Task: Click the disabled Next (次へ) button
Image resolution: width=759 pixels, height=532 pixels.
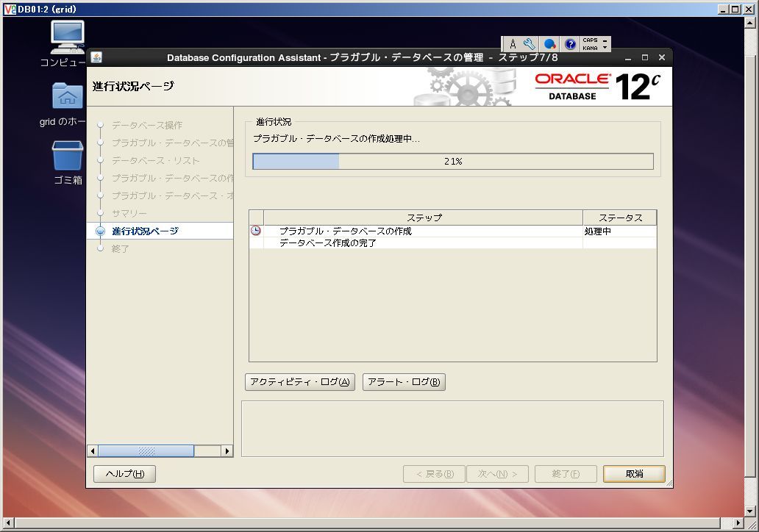Action: [498, 474]
